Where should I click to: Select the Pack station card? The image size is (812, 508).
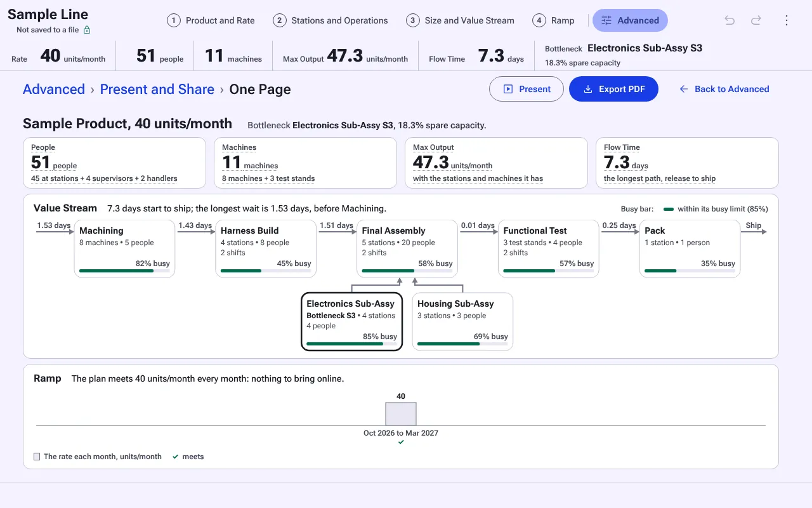click(x=690, y=249)
